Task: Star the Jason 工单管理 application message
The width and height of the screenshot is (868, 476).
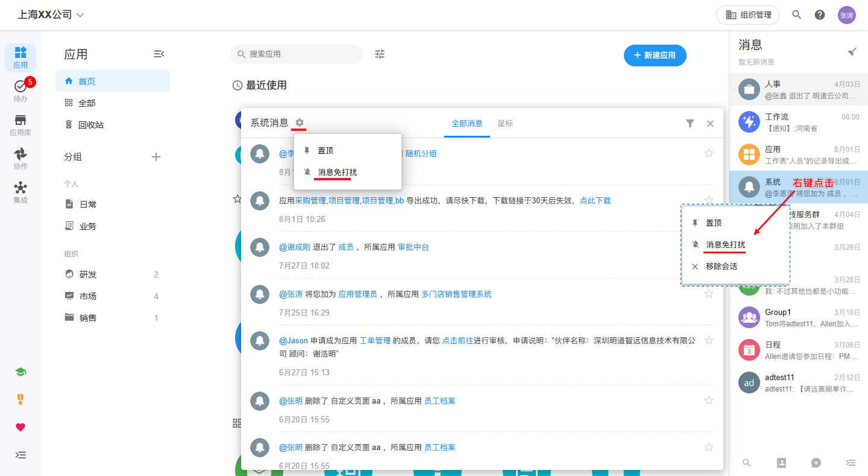Action: pyautogui.click(x=709, y=340)
